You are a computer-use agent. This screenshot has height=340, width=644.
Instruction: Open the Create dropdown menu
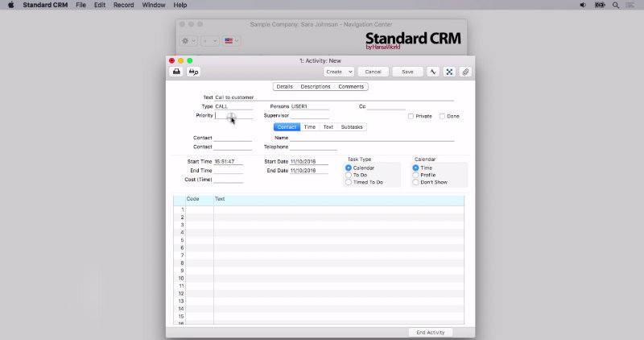coord(339,72)
